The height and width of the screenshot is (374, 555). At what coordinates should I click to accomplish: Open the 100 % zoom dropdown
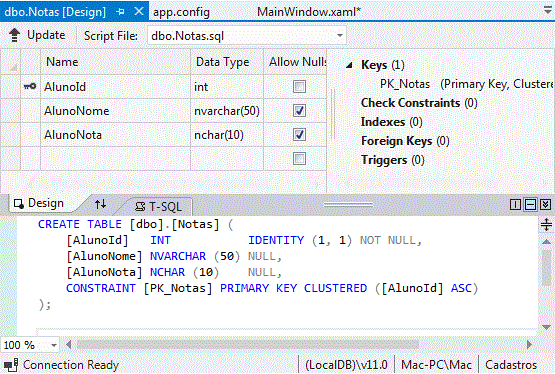tap(54, 345)
